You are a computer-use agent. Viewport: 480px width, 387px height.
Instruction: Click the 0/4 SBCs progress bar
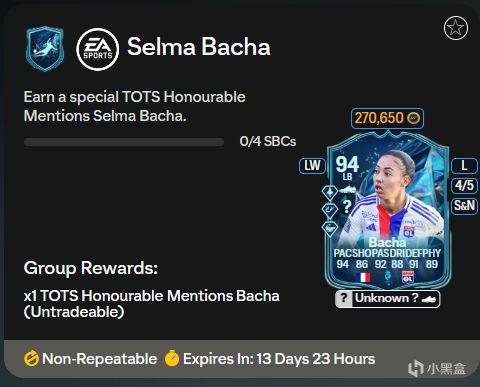click(x=124, y=142)
